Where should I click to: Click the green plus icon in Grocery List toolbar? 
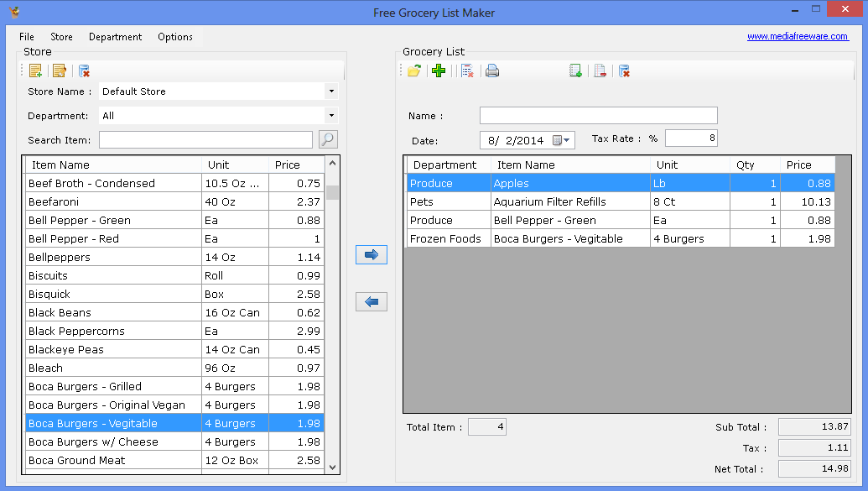point(439,71)
